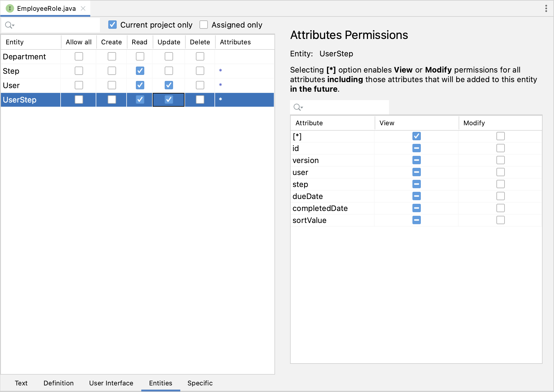Click the attributes asterisk in UserStep row
554x392 pixels.
tap(220, 99)
